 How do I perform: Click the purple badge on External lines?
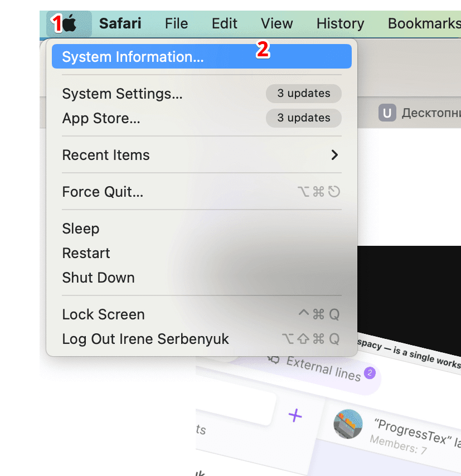[x=368, y=372]
